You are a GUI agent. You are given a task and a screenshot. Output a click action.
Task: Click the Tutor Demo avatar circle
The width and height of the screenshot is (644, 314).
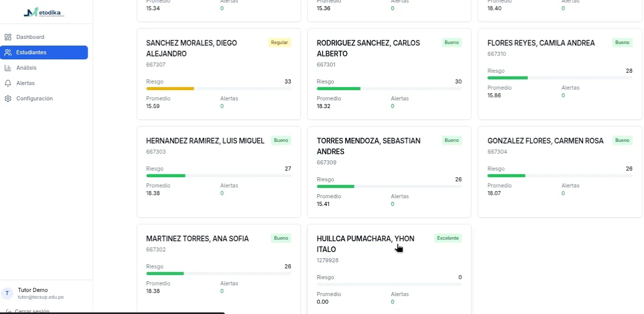click(7, 292)
